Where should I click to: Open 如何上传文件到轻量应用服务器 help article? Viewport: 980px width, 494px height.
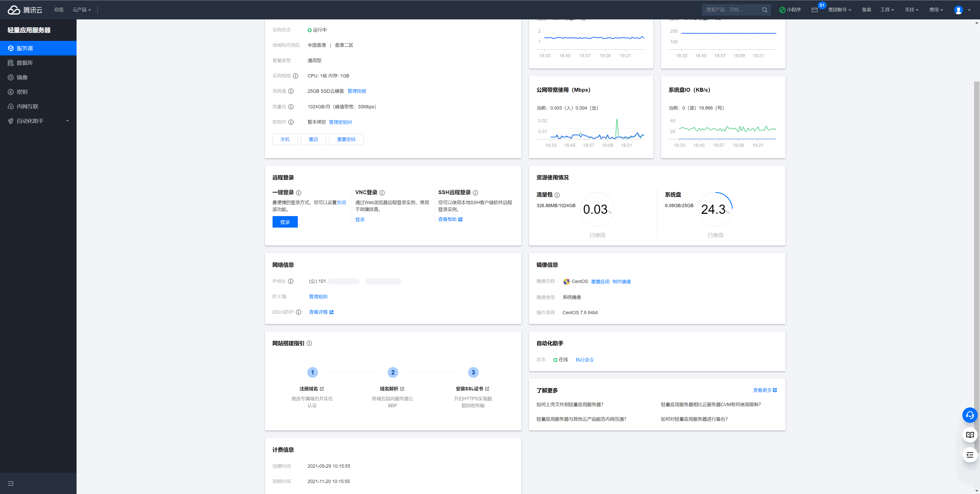click(x=570, y=405)
